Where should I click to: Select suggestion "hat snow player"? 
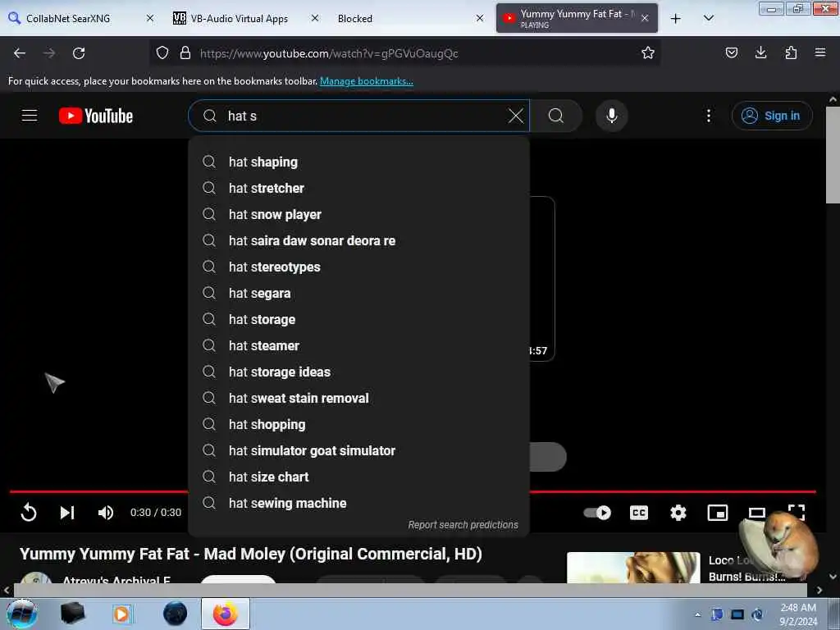pyautogui.click(x=359, y=214)
